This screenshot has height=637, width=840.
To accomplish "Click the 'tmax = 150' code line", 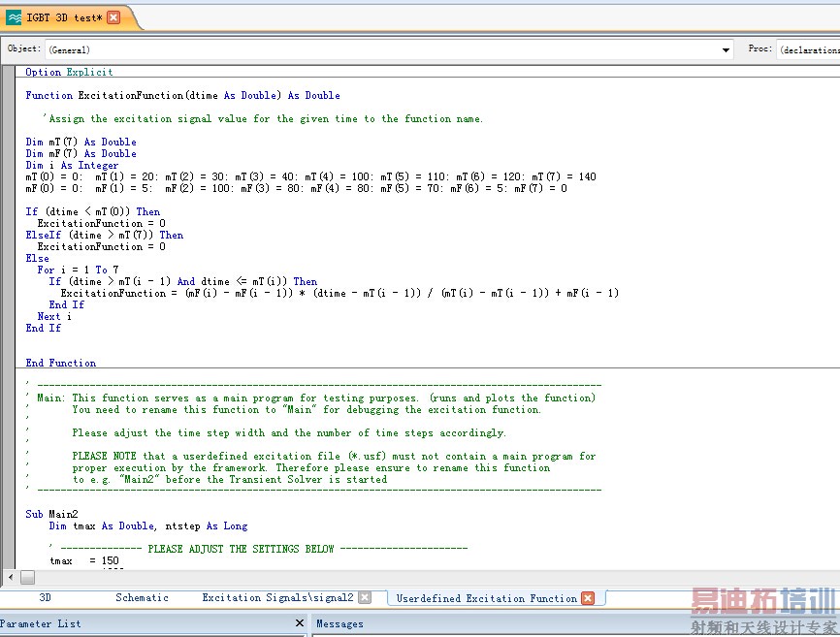I will click(84, 561).
